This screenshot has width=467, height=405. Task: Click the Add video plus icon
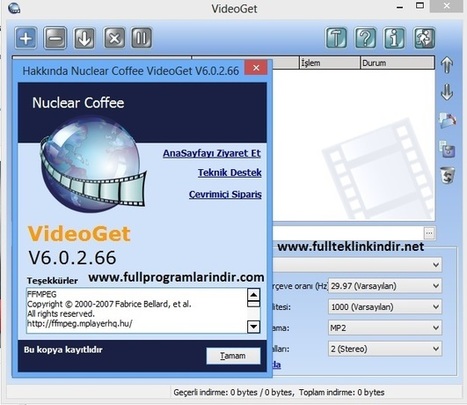(x=26, y=38)
